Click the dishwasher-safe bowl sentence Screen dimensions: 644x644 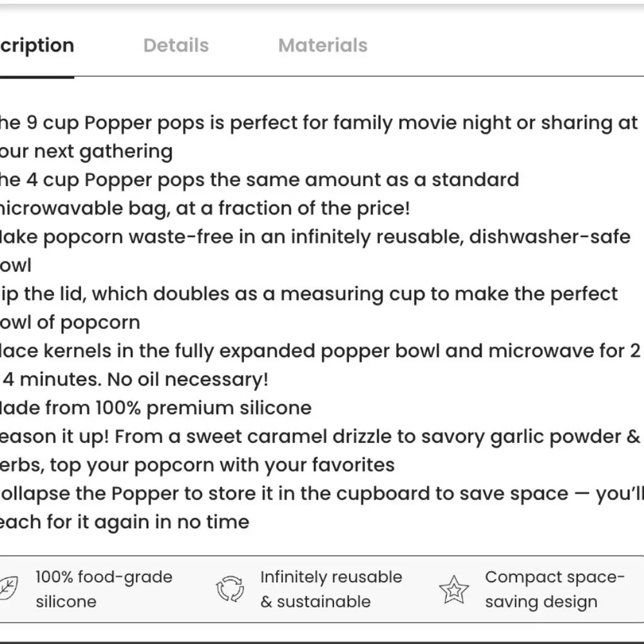[316, 251]
